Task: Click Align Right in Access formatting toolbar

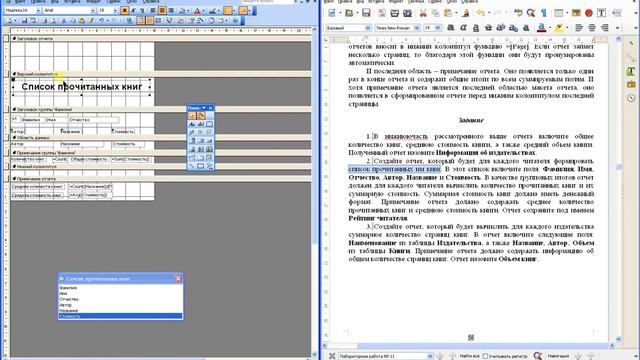Action: tap(171, 10)
